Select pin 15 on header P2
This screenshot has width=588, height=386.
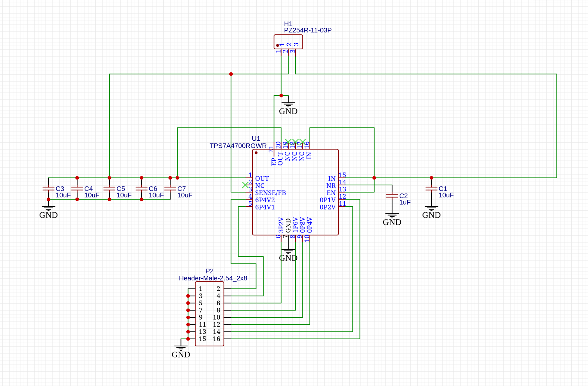coord(202,339)
